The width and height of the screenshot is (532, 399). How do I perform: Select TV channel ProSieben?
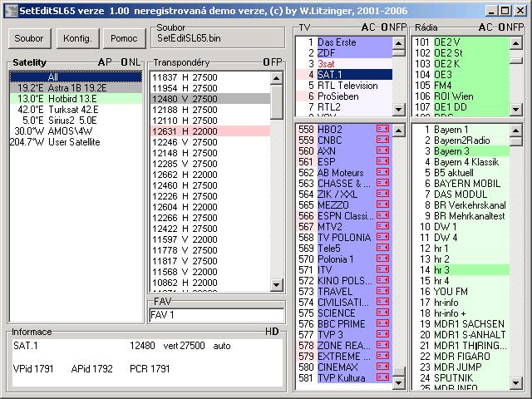[x=345, y=96]
